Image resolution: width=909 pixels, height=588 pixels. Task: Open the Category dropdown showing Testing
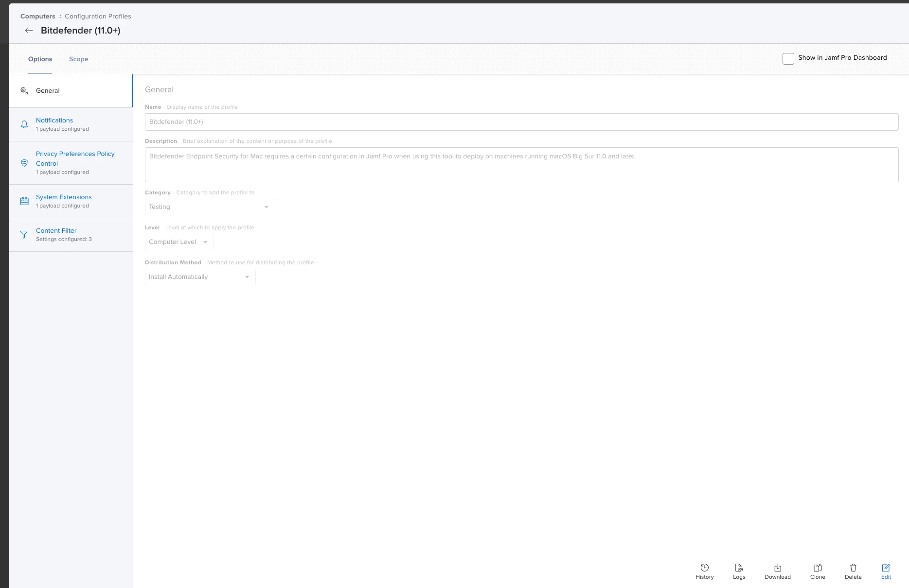[210, 207]
